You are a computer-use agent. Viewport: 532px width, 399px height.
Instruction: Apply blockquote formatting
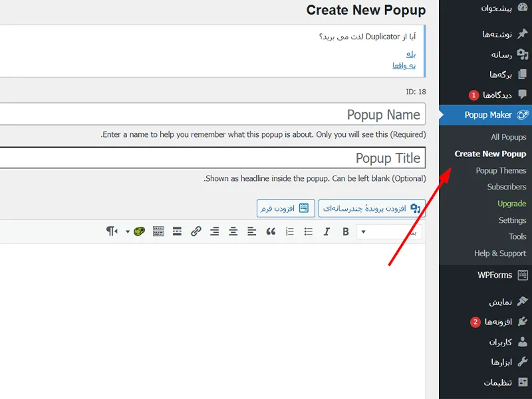(x=271, y=231)
